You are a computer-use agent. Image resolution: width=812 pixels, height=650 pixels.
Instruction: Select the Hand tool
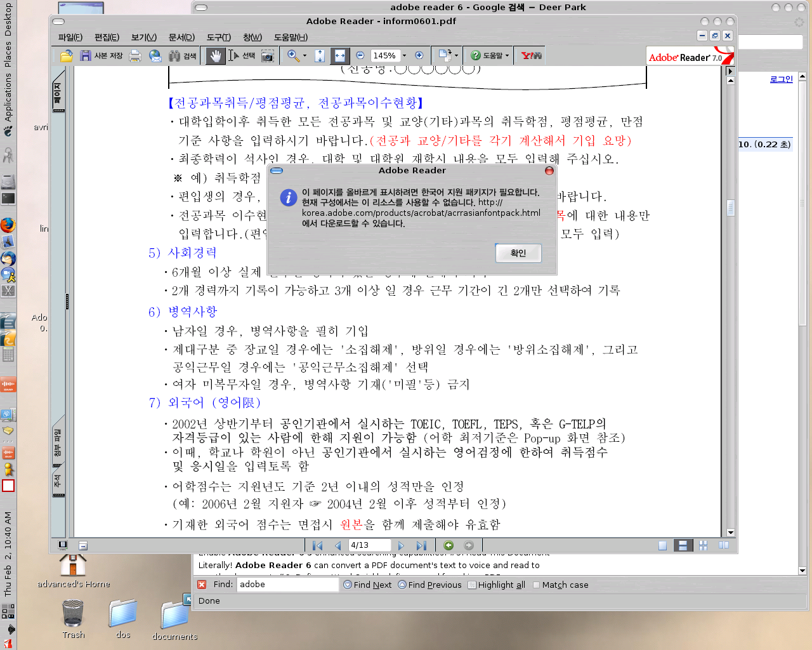(216, 56)
